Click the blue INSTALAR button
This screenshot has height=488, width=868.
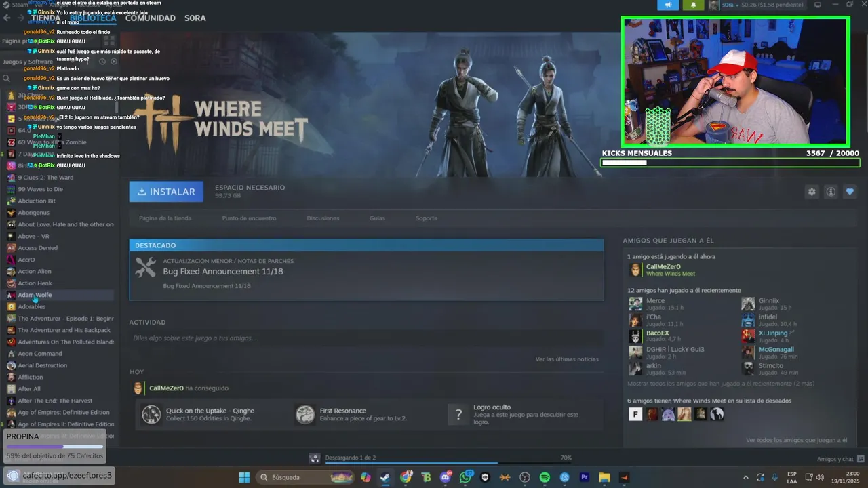pos(166,192)
